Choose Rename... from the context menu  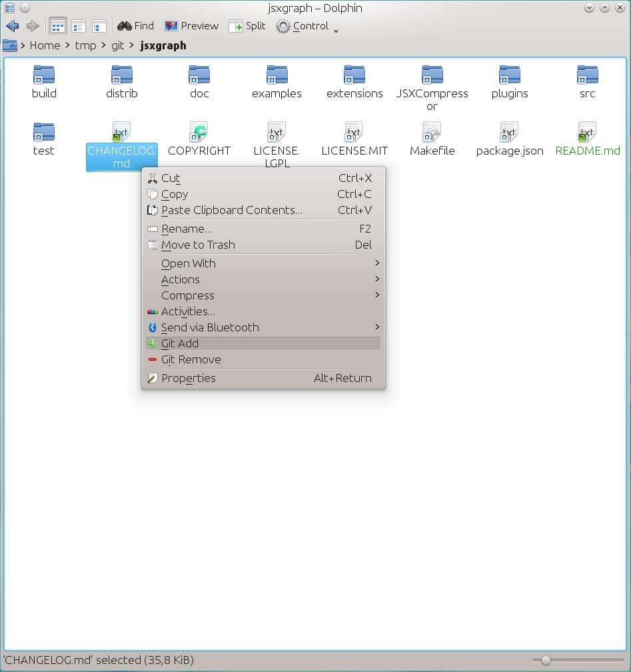(x=263, y=229)
